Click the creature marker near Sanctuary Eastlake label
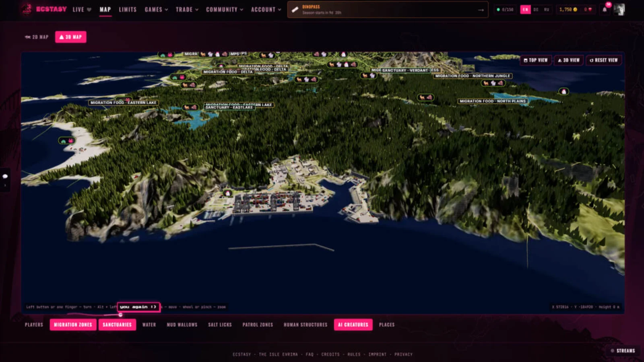This screenshot has width=644, height=362. point(190,107)
